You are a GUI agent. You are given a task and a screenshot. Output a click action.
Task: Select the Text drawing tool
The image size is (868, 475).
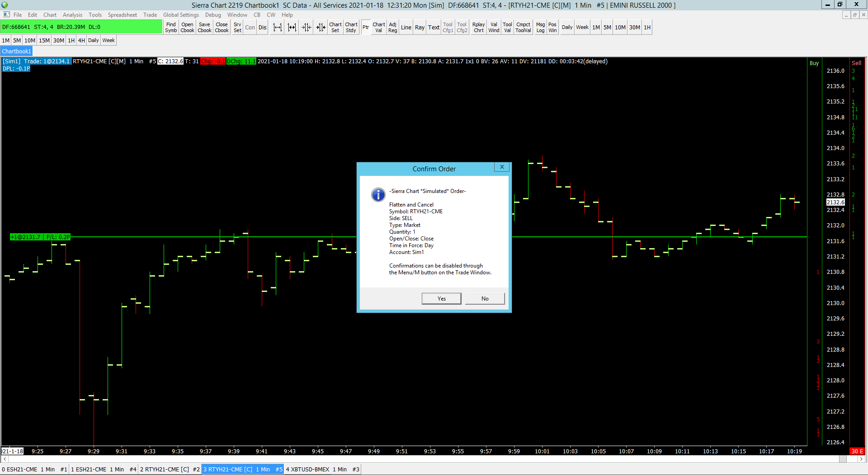[434, 27]
